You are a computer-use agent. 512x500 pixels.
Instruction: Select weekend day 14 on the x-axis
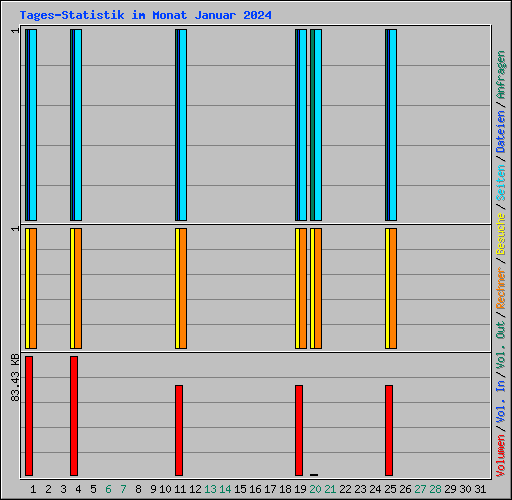tap(225, 489)
